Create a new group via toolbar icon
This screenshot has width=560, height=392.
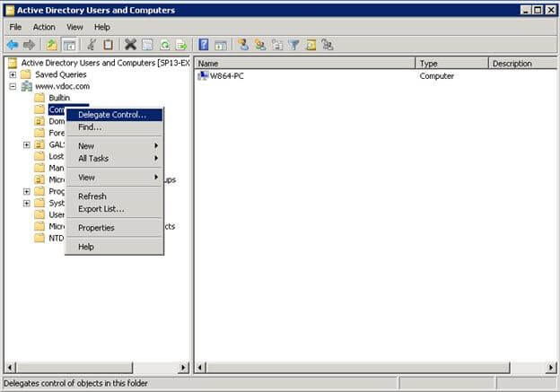tap(260, 45)
